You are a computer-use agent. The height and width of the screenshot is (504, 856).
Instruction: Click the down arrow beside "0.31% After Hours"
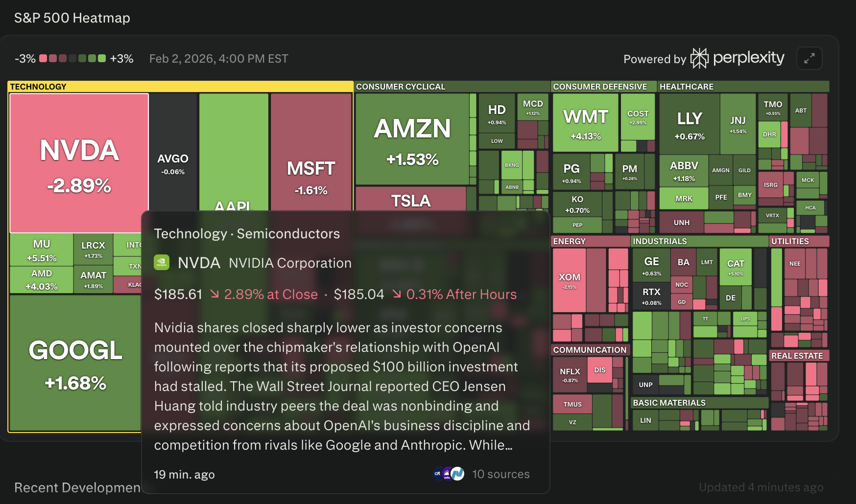pyautogui.click(x=397, y=294)
